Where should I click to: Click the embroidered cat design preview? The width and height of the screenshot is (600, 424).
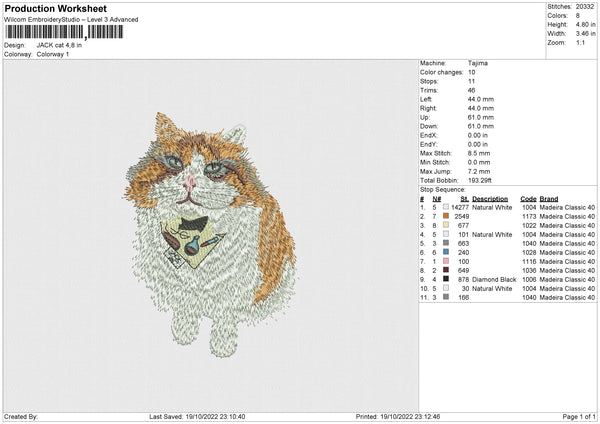(210, 234)
